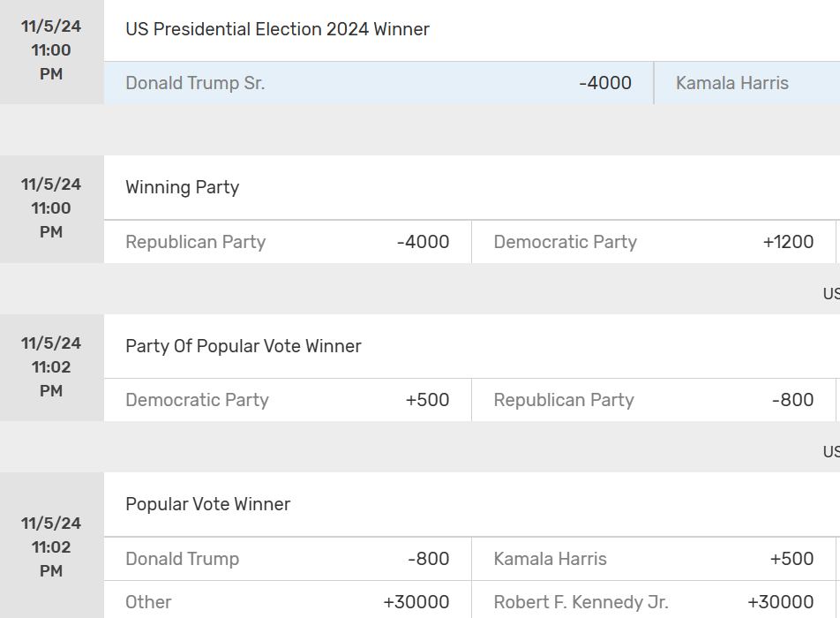This screenshot has height=618, width=840.
Task: Click the Popular Vote Winner market heading
Action: click(x=208, y=504)
